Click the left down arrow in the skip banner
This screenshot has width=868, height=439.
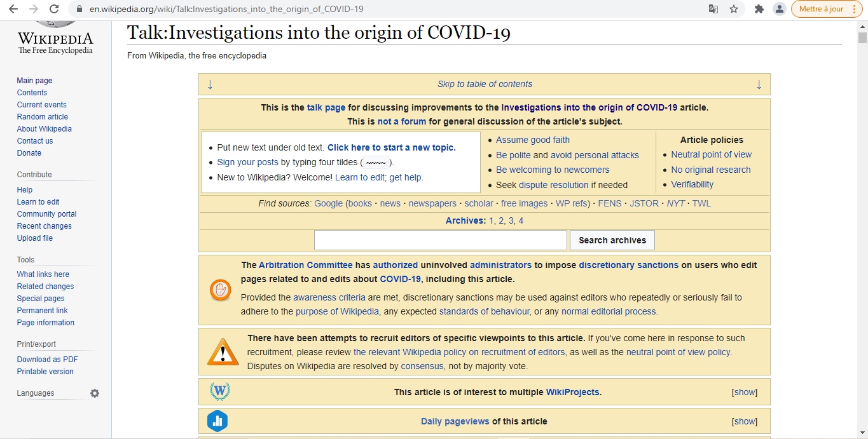(x=210, y=84)
